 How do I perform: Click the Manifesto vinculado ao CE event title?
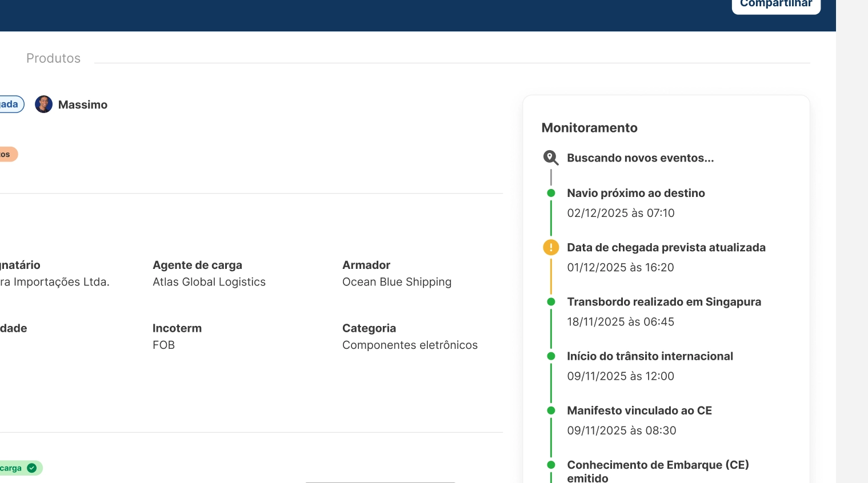(x=639, y=410)
